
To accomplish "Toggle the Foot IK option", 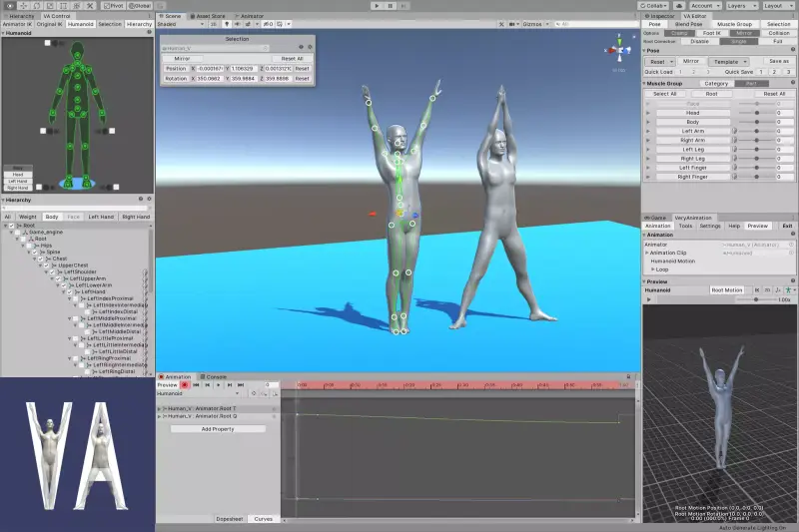I will tap(712, 33).
